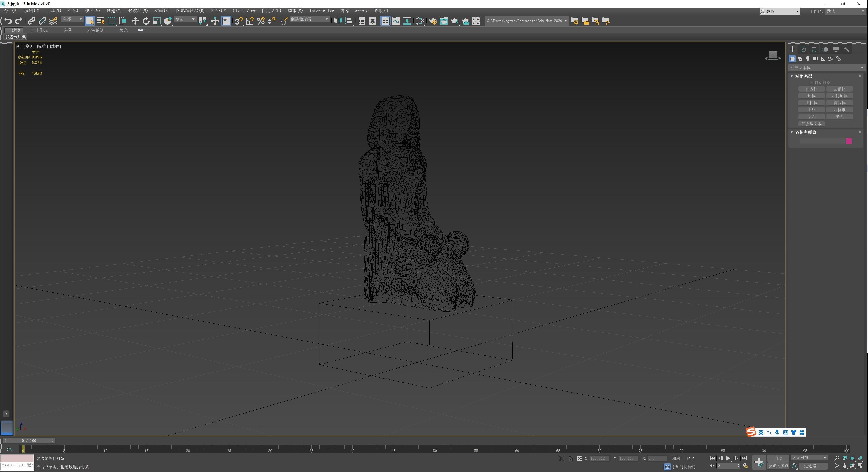
Task: Open the 选定对象 key filter dropdown
Action: coord(809,458)
